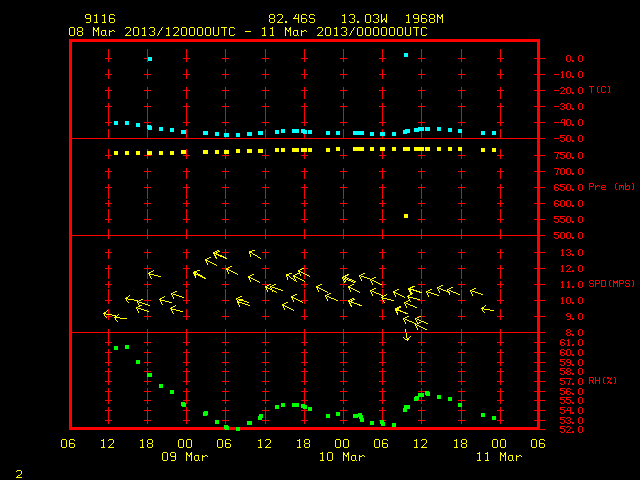Click the isolated cyan temperature point above 0.0
The height and width of the screenshot is (480, 640).
pyautogui.click(x=406, y=55)
